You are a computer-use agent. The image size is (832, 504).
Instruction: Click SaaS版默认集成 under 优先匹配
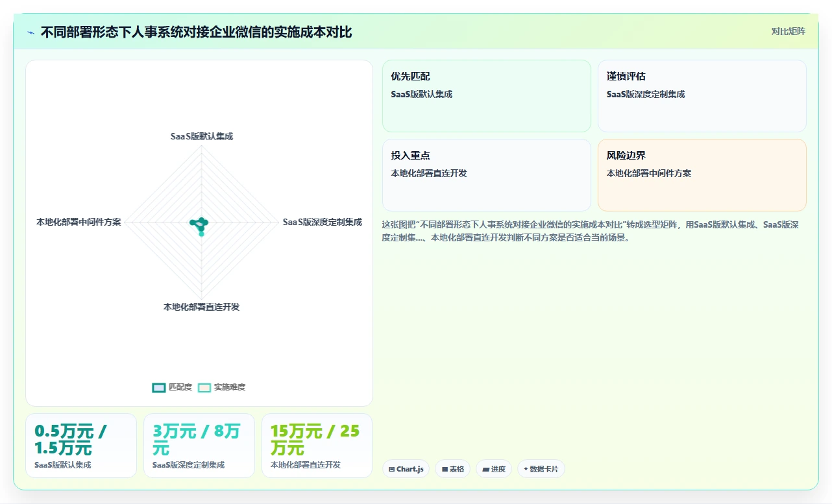(421, 94)
